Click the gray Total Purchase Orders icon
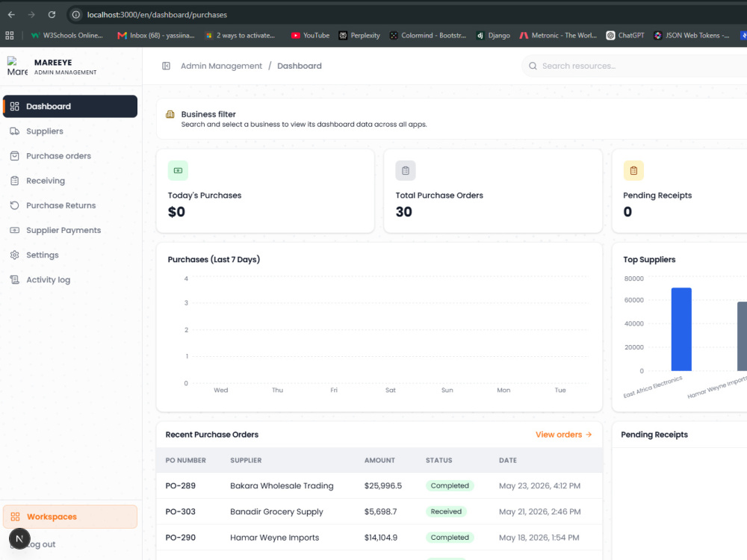 pyautogui.click(x=406, y=170)
